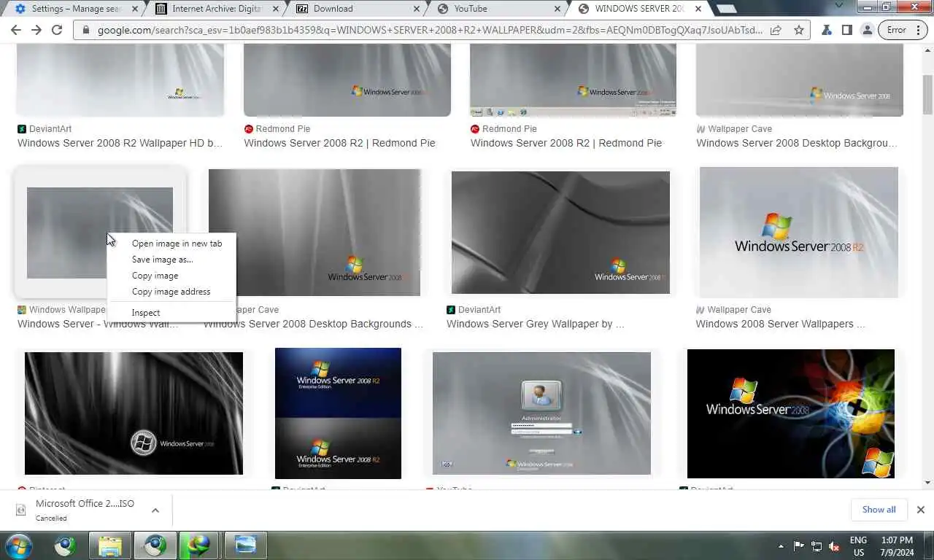Open network status tray icon
The height and width of the screenshot is (560, 934).
tap(817, 546)
